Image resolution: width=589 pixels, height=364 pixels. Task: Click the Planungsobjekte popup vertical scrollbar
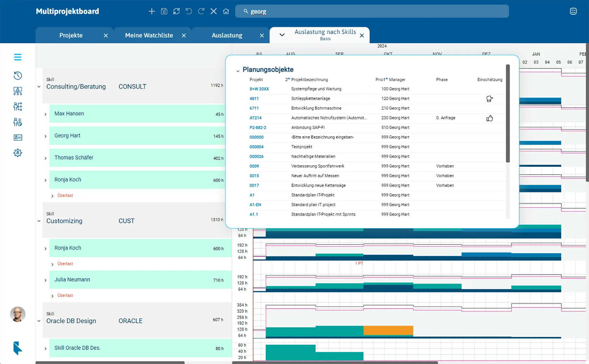pos(508,113)
